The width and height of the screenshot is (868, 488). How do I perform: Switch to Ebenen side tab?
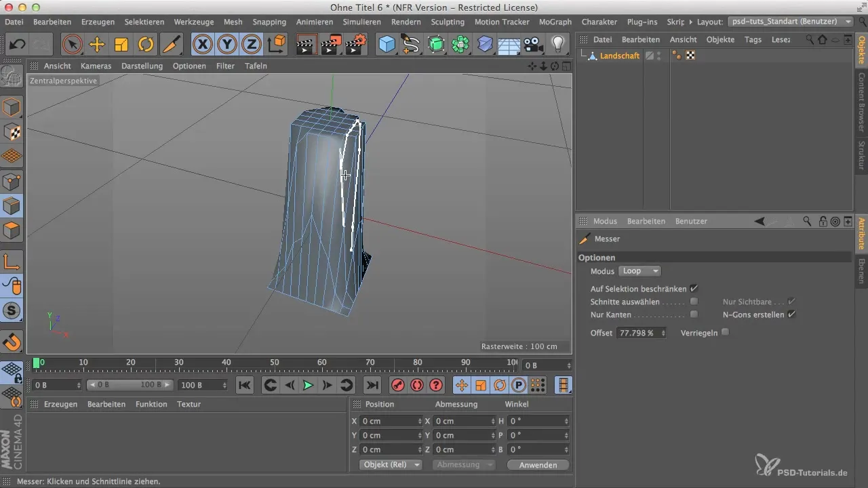tap(861, 272)
